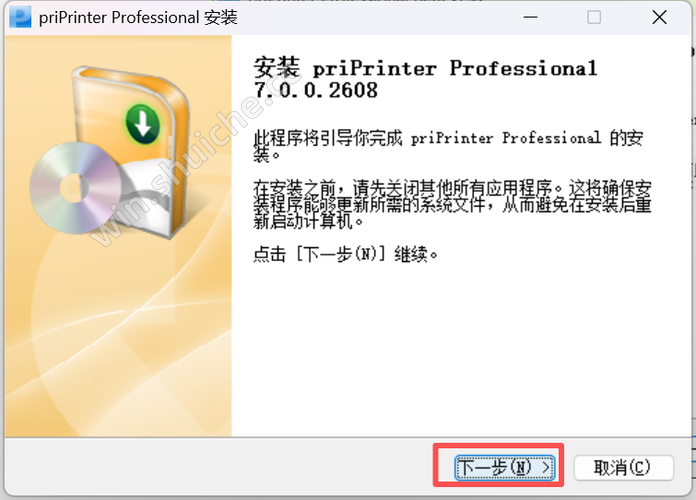The image size is (696, 500).
Task: Click the version number 7.0.0.2608
Action: (316, 90)
